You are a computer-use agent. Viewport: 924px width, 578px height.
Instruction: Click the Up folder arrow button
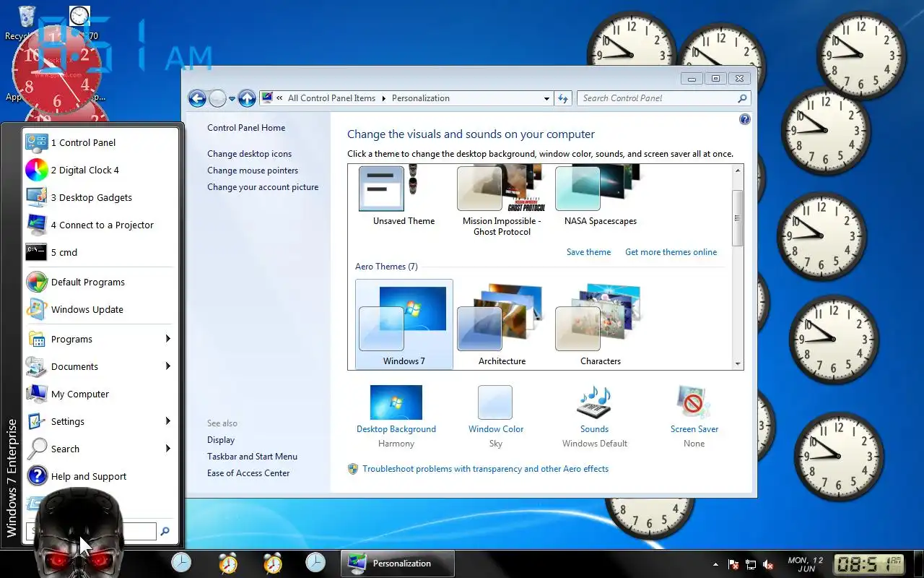(247, 98)
